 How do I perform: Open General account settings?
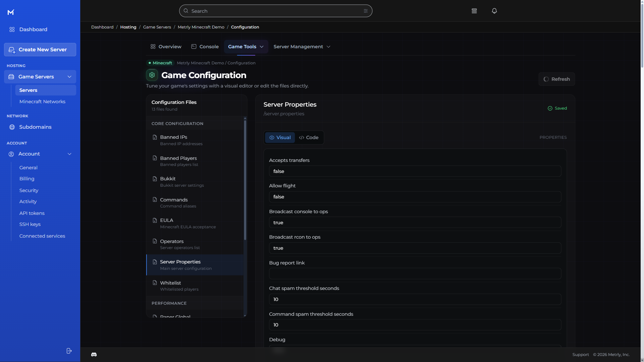29,168
